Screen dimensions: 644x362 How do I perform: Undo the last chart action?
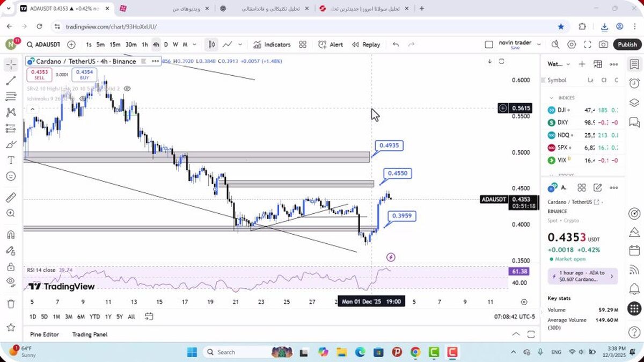(x=396, y=45)
